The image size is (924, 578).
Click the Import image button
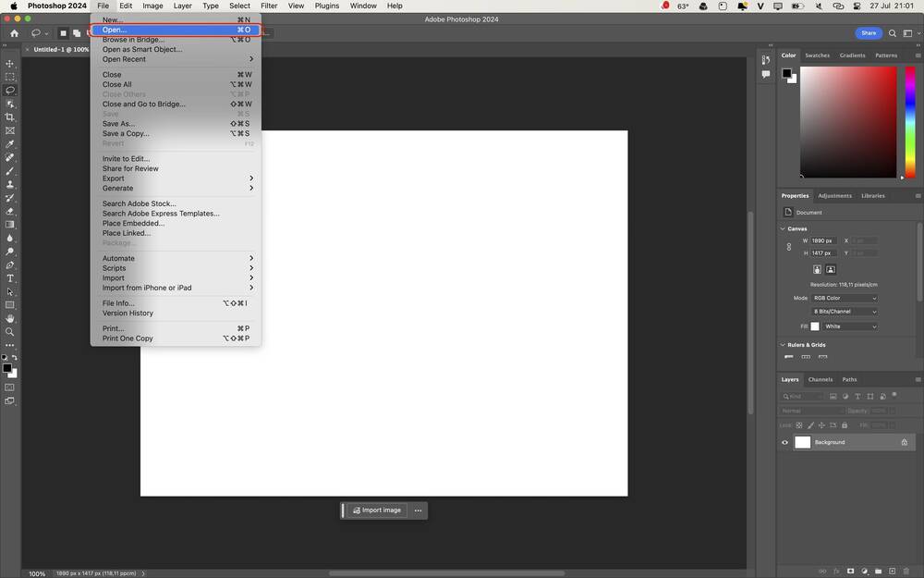[x=377, y=510]
